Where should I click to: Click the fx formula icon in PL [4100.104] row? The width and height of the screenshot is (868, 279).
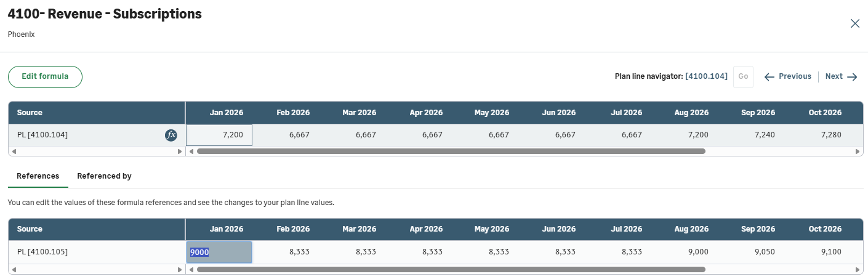(171, 135)
